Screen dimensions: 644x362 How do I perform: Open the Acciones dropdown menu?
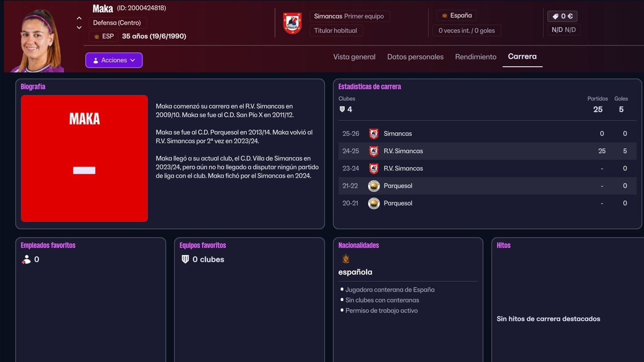114,60
